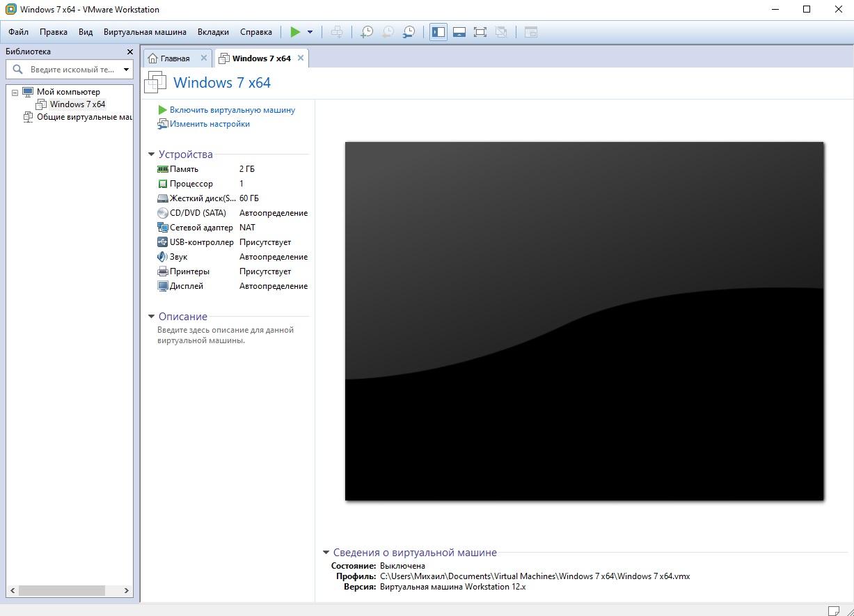
Task: Click the Выключена state text
Action: tap(402, 566)
